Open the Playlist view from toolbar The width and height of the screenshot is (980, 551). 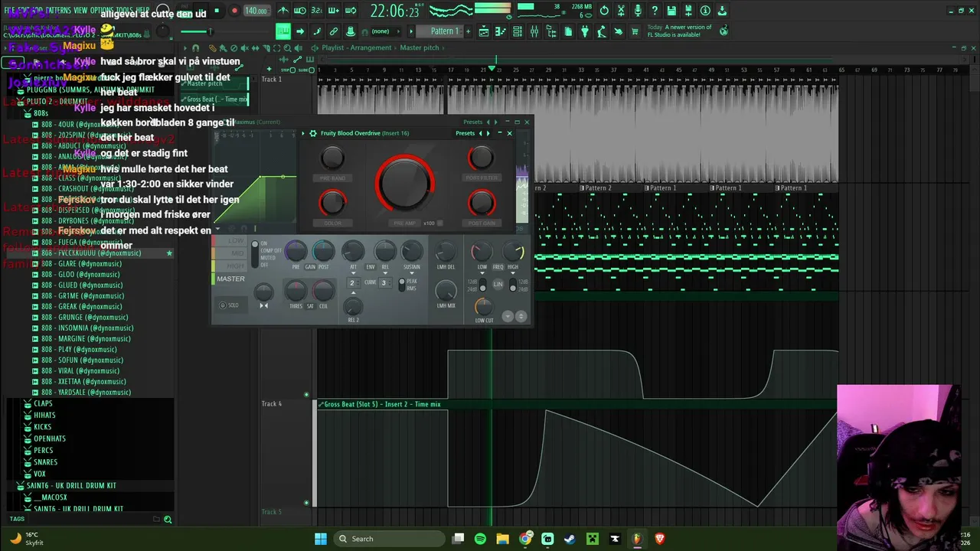(x=484, y=31)
